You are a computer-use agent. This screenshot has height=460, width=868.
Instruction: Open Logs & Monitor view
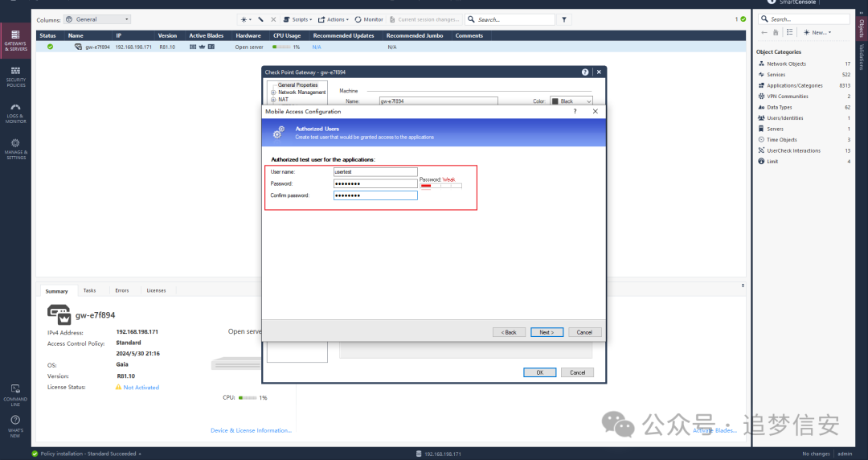(x=15, y=113)
